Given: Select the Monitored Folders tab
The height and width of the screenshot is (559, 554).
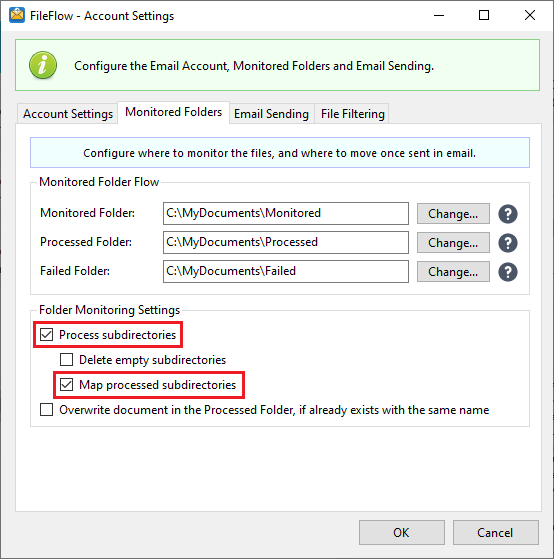Looking at the screenshot, I should (174, 112).
